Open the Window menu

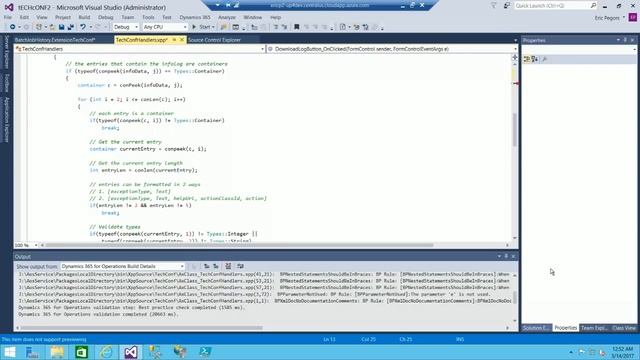tap(253, 18)
